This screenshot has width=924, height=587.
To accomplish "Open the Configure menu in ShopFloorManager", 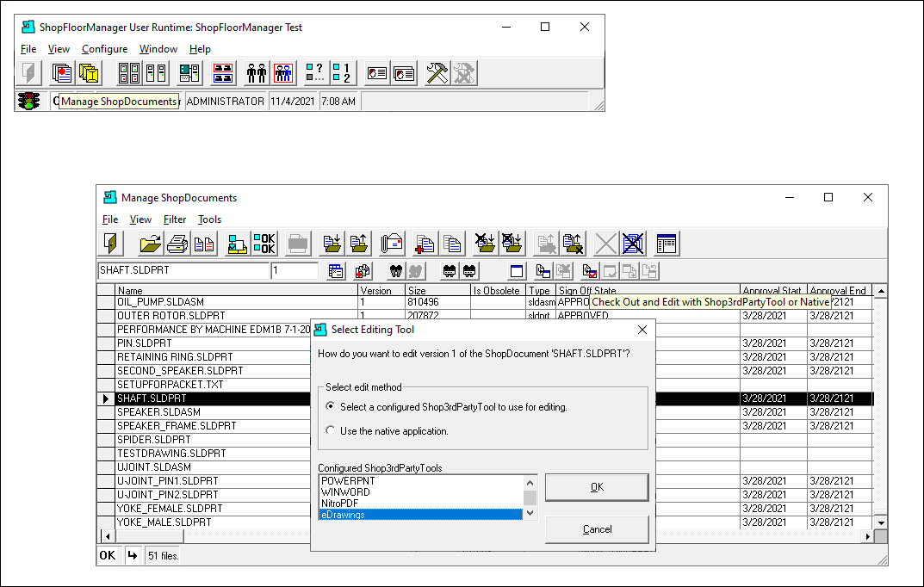I will tap(105, 49).
